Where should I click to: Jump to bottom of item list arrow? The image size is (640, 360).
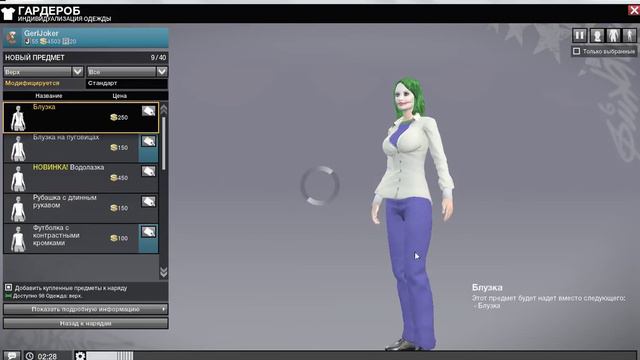(164, 272)
